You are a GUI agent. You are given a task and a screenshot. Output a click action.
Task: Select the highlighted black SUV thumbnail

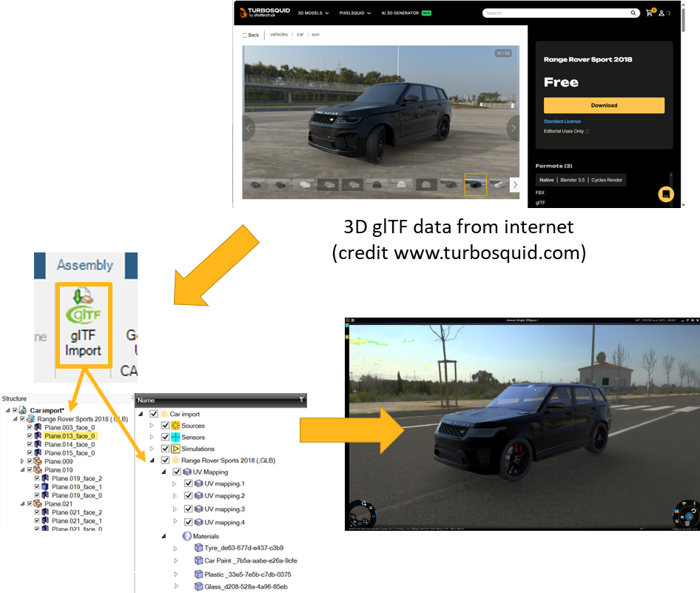[x=476, y=184]
